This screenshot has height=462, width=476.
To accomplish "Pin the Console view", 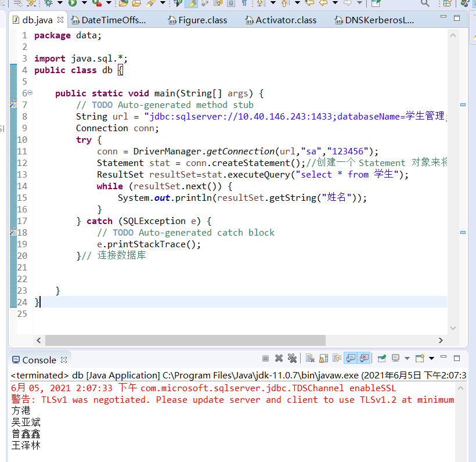I will click(380, 358).
